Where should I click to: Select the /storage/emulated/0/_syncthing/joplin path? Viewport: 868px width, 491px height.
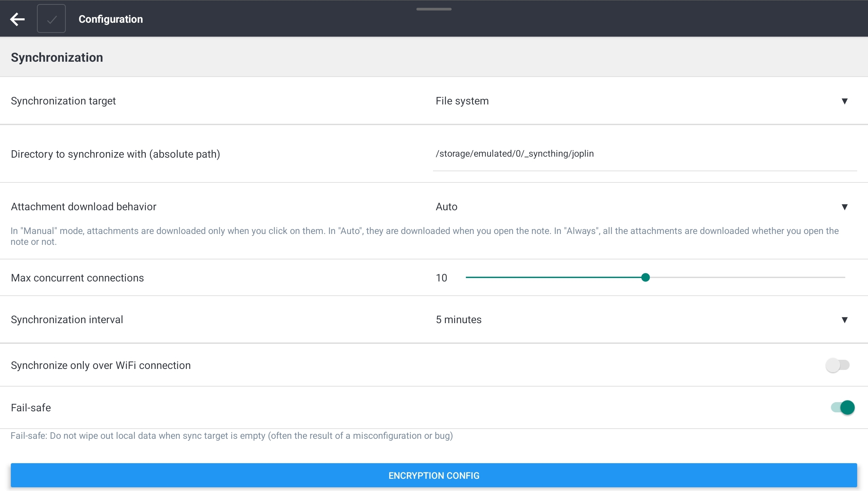(x=514, y=154)
